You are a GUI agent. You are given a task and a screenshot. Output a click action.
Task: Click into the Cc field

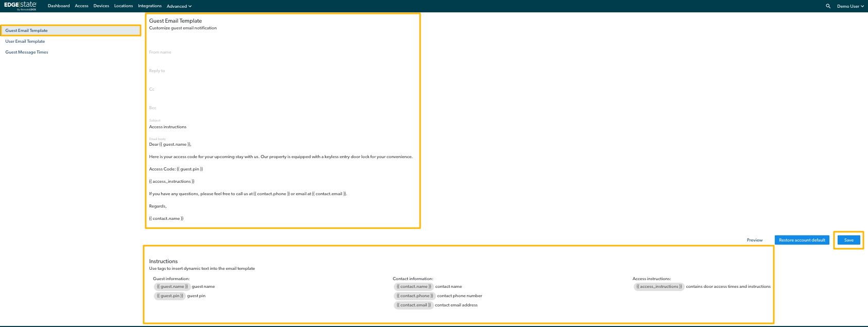[x=282, y=90]
